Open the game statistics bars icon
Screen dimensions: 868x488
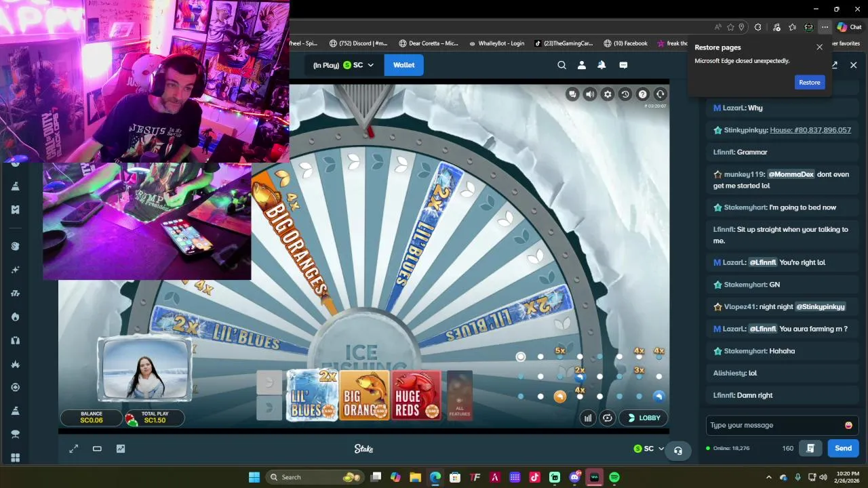click(588, 418)
